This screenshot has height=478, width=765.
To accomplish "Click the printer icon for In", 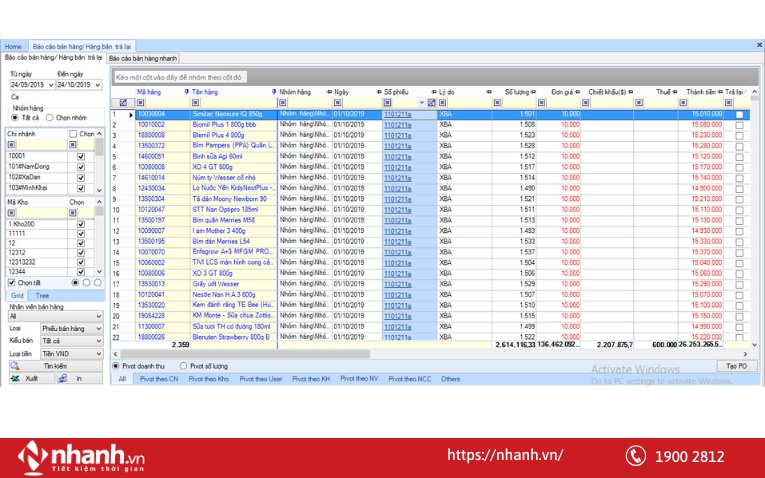I will click(x=64, y=379).
